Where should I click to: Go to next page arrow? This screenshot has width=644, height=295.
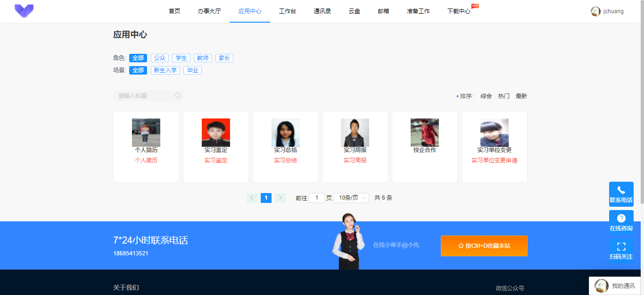pos(280,198)
